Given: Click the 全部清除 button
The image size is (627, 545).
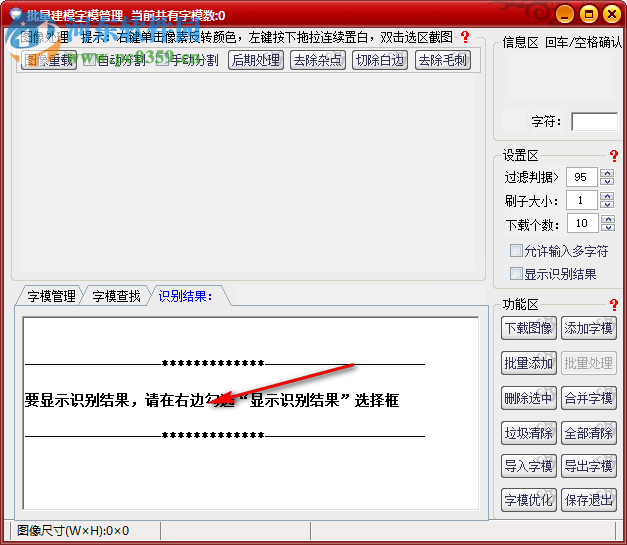Looking at the screenshot, I should (589, 433).
